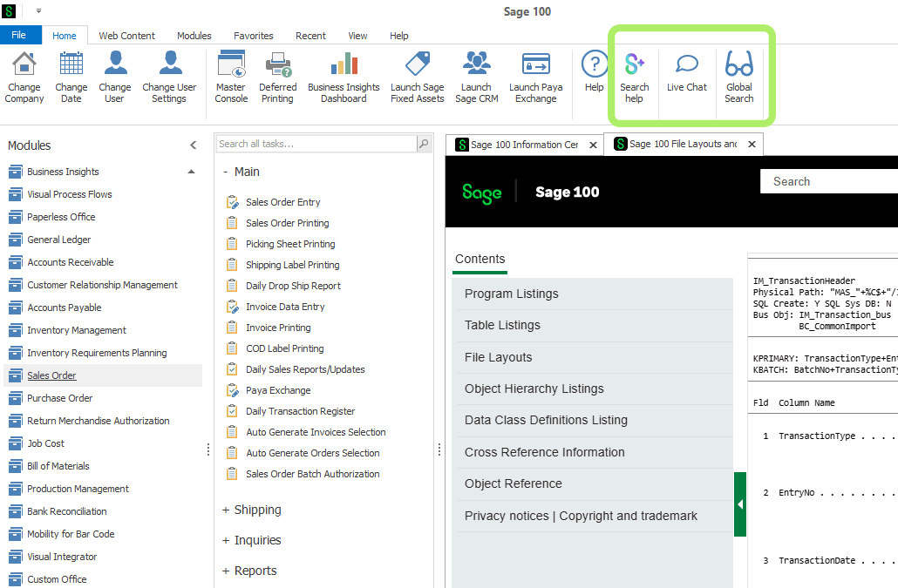
Task: Open Invoice Data Entry task
Action: pyautogui.click(x=285, y=307)
